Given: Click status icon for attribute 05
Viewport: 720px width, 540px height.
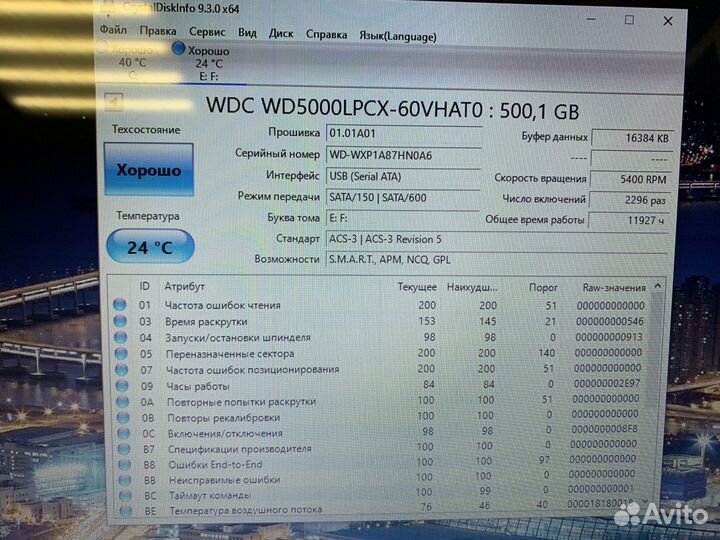Looking at the screenshot, I should (x=121, y=353).
